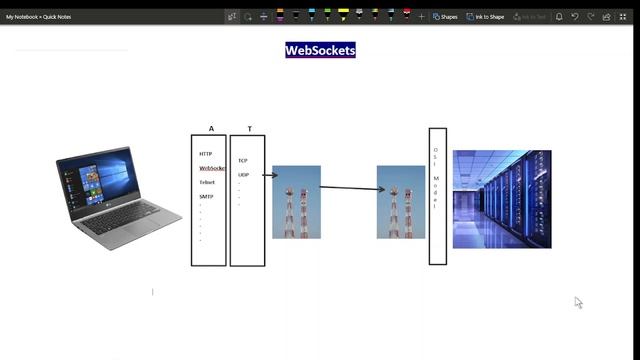
Task: Click the T label above the box
Action: pyautogui.click(x=250, y=129)
